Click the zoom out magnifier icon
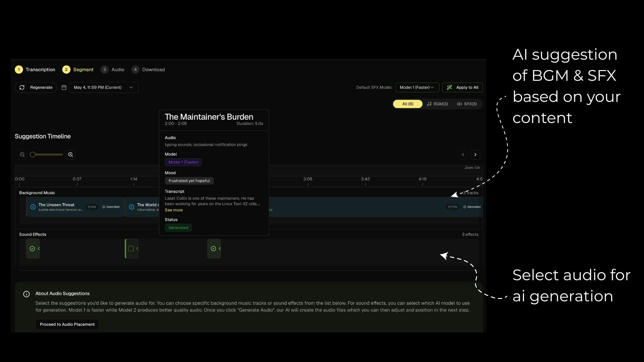Screen dimensions: 644x362 (22, 155)
